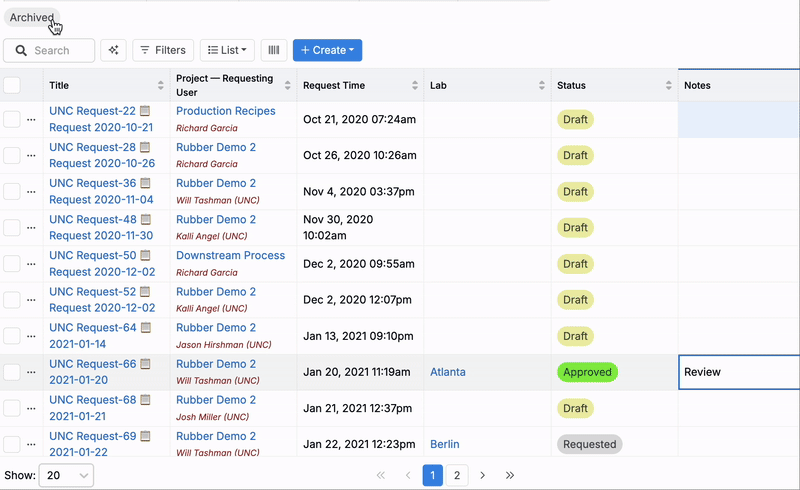The image size is (800, 490).
Task: Check the box for UNC Request-36
Action: tap(12, 192)
